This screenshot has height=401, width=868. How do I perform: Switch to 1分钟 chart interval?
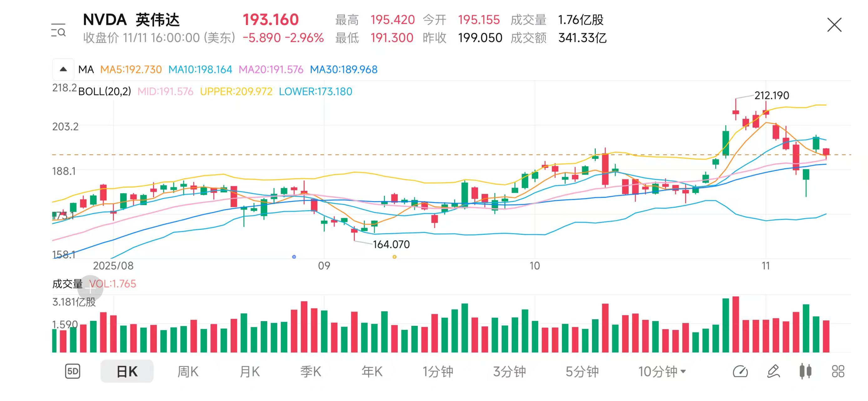click(x=438, y=371)
